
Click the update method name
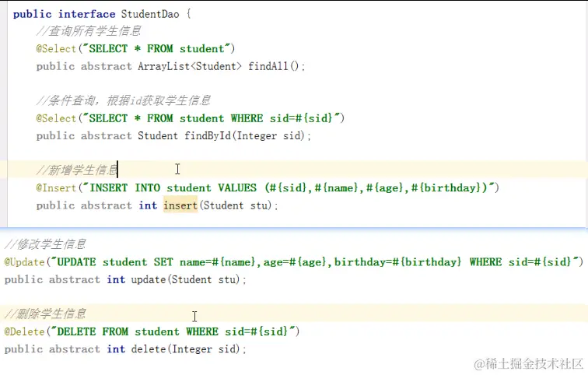(x=149, y=280)
